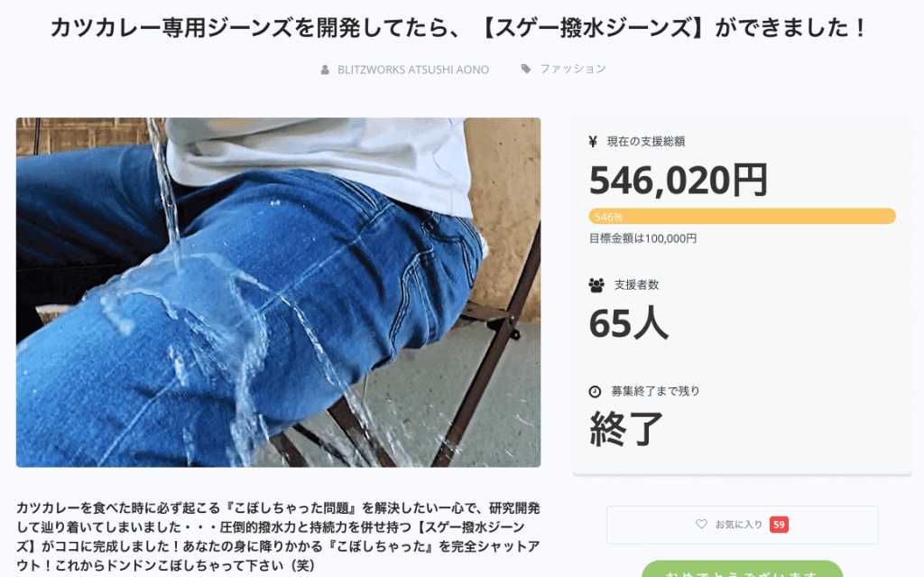The width and height of the screenshot is (924, 577).
Task: Click the tag icon before ファッション
Action: click(526, 69)
